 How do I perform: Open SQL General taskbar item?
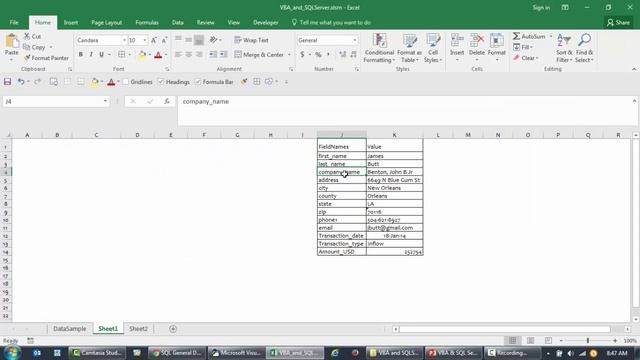click(x=176, y=353)
